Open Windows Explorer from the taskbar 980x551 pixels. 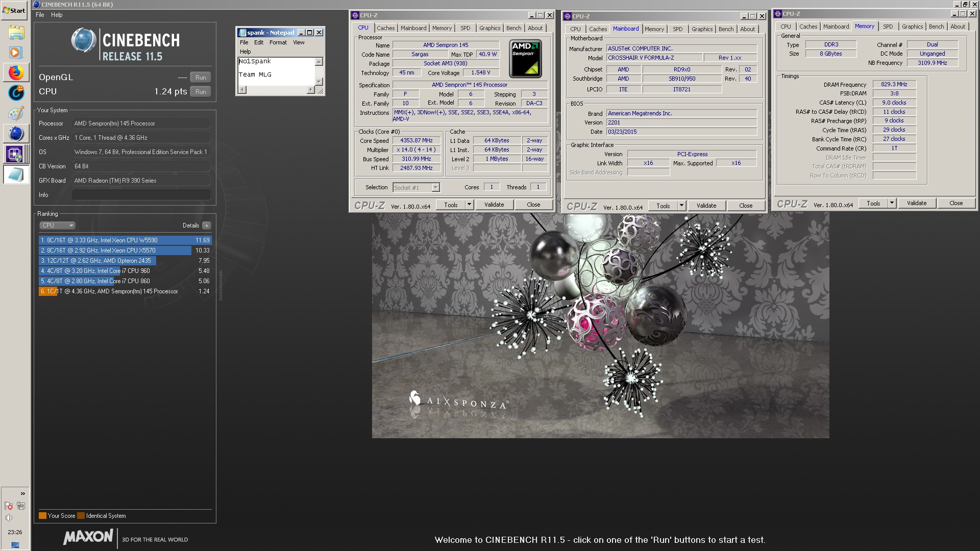coord(16,33)
